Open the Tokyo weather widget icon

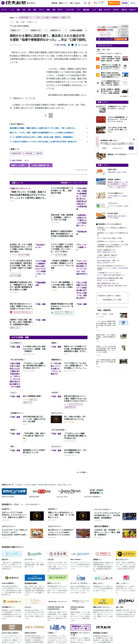coord(95,3)
